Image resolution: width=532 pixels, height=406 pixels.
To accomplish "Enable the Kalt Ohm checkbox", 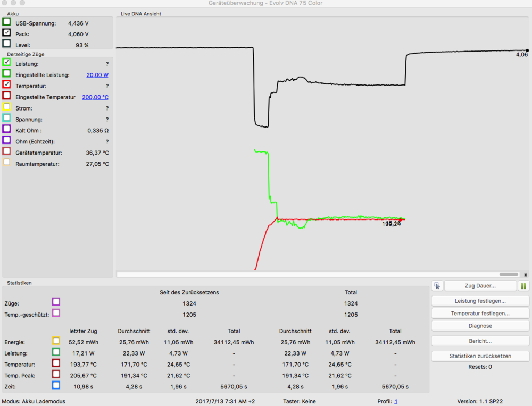I will (6, 129).
